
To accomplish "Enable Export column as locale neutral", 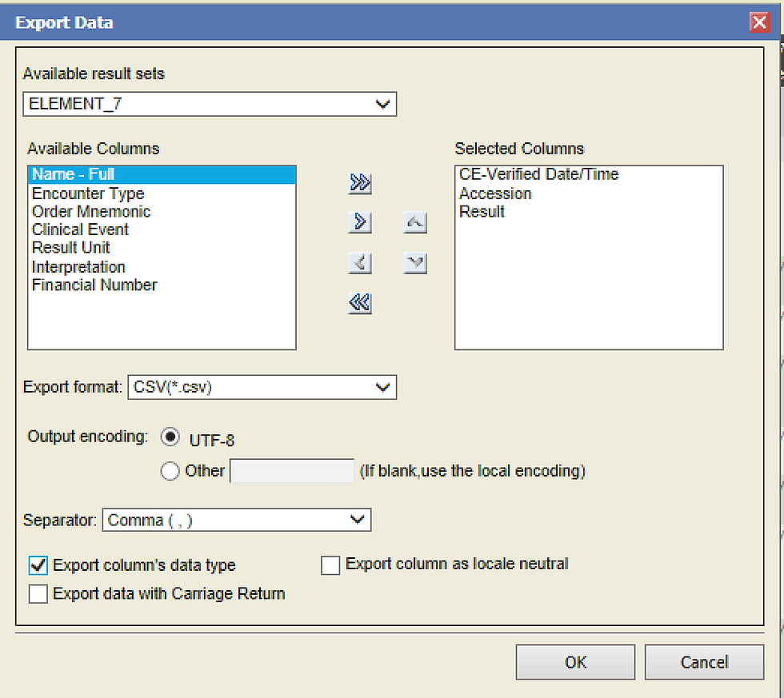I will click(x=330, y=565).
